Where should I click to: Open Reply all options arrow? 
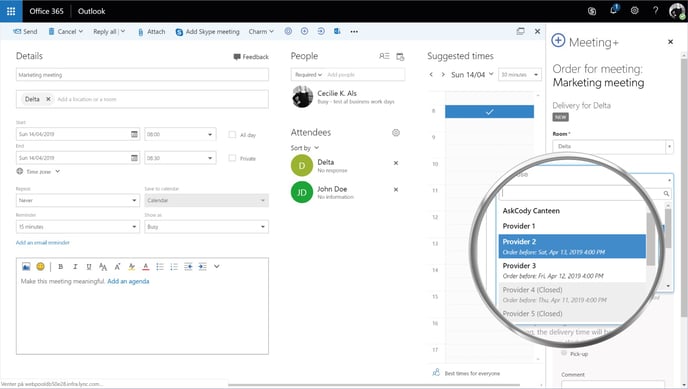click(123, 31)
